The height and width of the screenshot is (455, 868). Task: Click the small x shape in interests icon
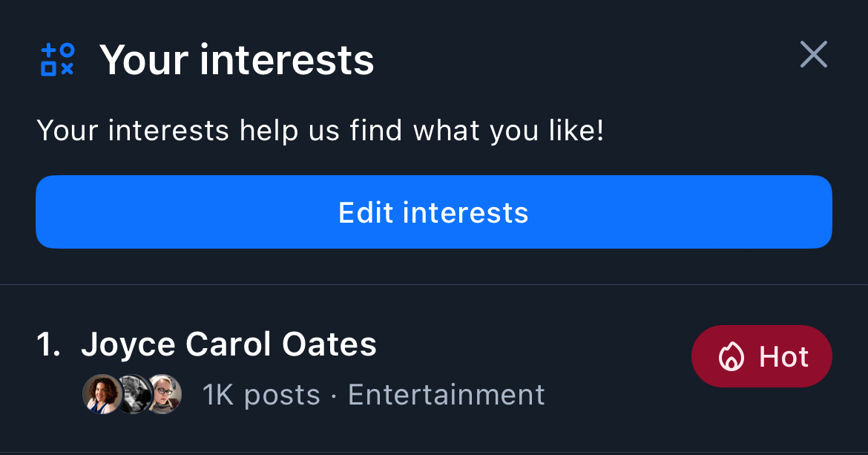[x=67, y=69]
